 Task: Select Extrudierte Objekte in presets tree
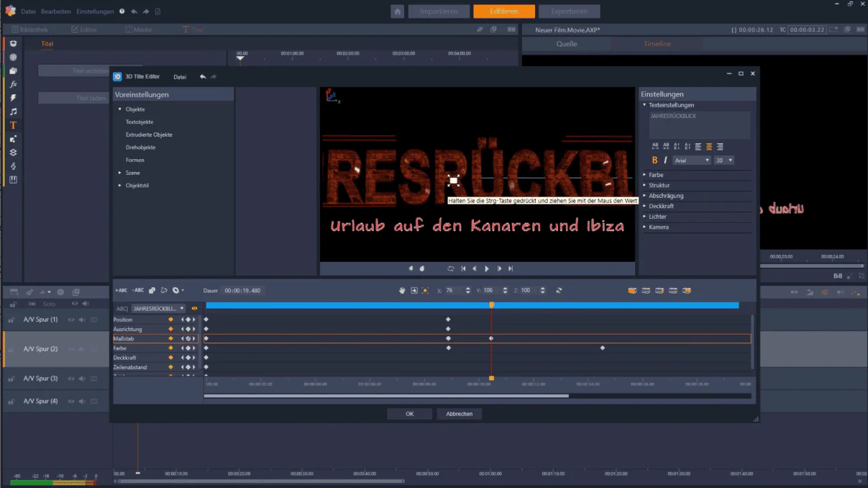149,135
